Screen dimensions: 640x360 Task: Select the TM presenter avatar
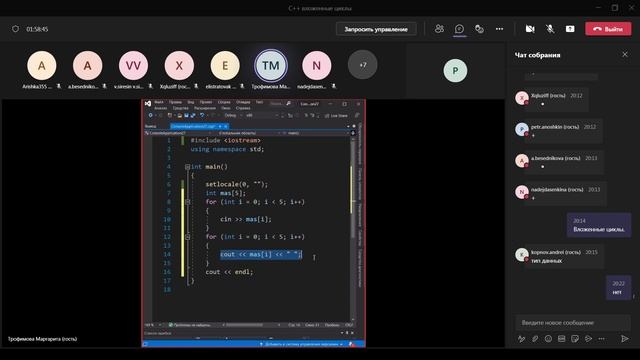pyautogui.click(x=271, y=65)
